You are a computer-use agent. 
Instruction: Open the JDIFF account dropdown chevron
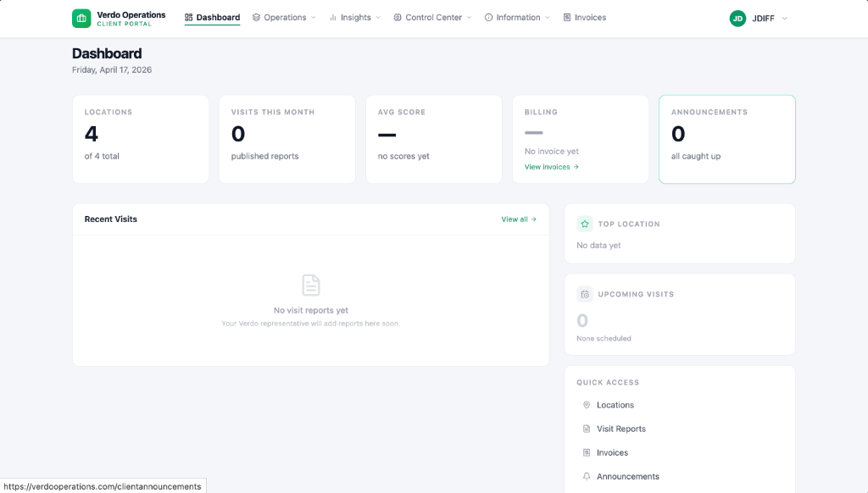coord(784,19)
